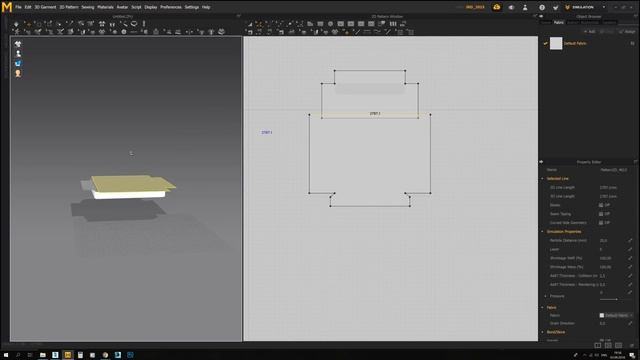Viewport: 640px width, 360px height.
Task: Expand the Pressure property row
Action: (x=545, y=296)
